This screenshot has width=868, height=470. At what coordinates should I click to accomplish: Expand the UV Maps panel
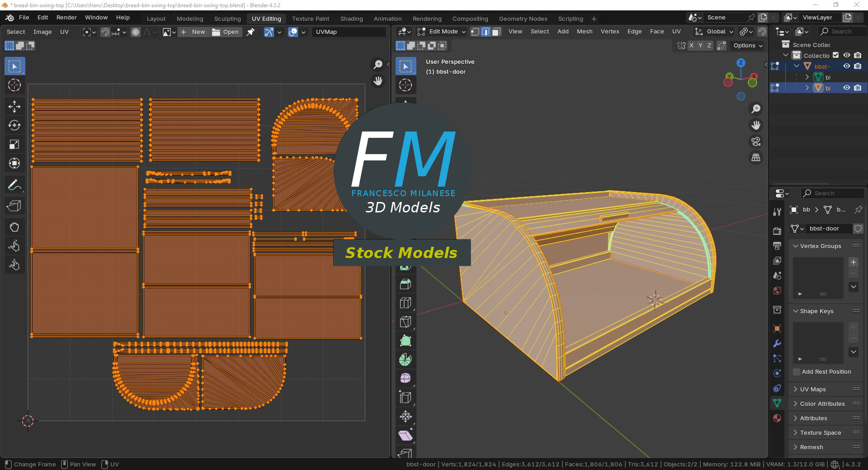[x=812, y=389]
